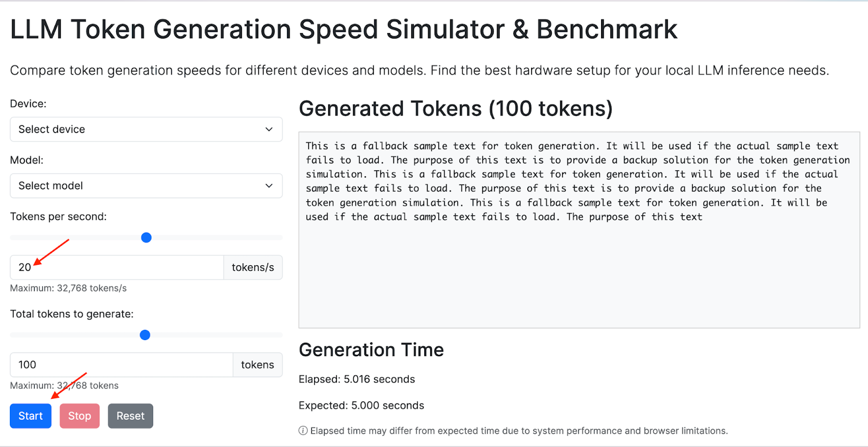Select the generated tokens text area
The height and width of the screenshot is (447, 868).
click(579, 229)
